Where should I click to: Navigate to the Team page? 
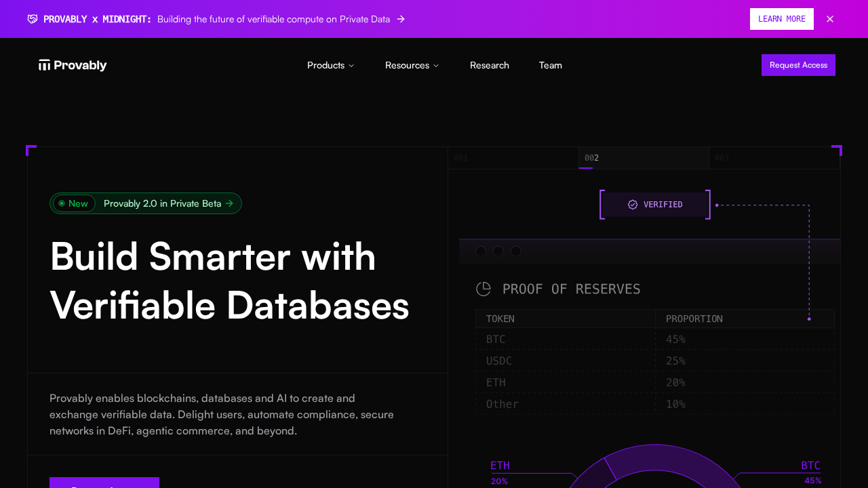(550, 65)
